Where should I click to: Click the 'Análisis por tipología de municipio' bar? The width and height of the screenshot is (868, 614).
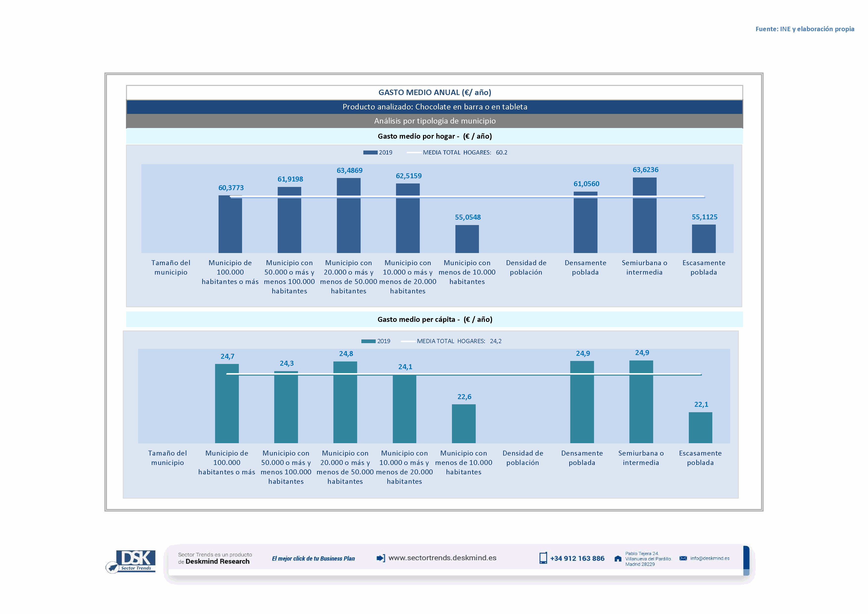pos(434,121)
